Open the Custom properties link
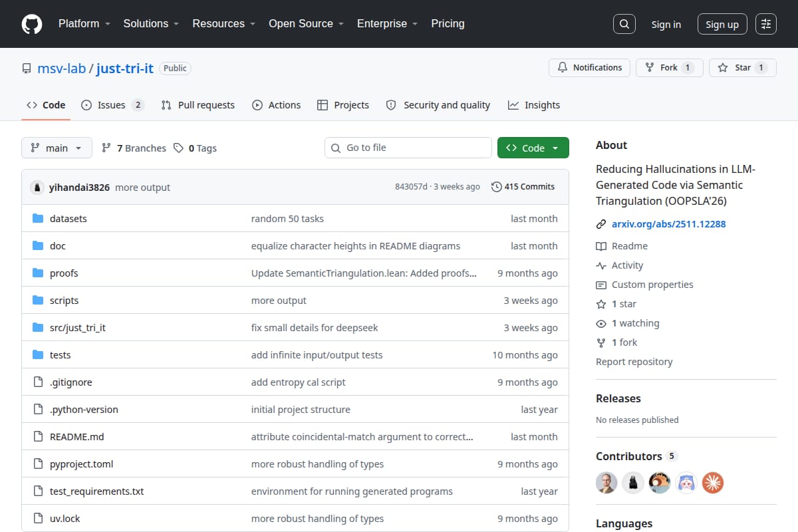Viewport: 798px width, 532px height. click(652, 285)
